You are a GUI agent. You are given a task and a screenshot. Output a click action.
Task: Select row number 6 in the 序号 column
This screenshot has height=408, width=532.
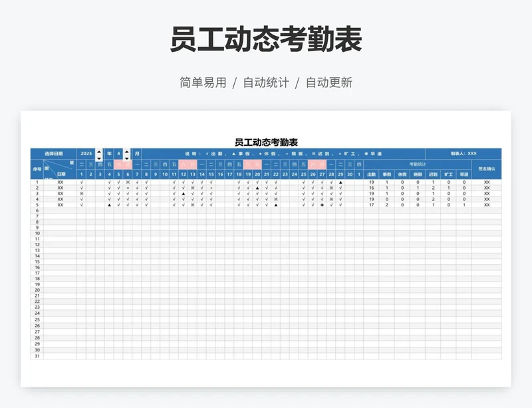[37, 210]
